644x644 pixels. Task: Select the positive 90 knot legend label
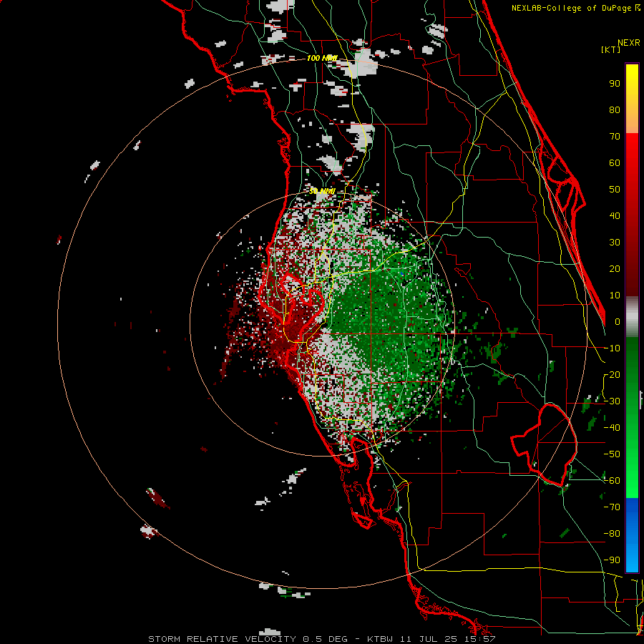[x=615, y=84]
